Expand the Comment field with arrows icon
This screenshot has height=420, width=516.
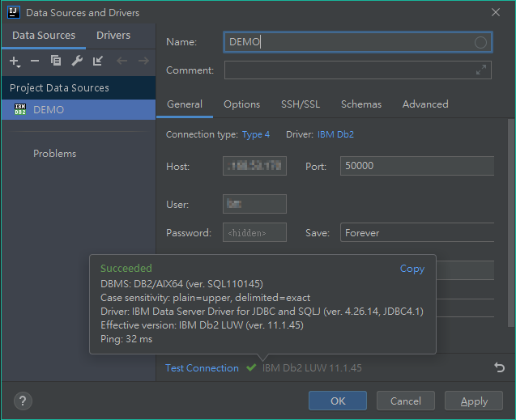pos(482,70)
